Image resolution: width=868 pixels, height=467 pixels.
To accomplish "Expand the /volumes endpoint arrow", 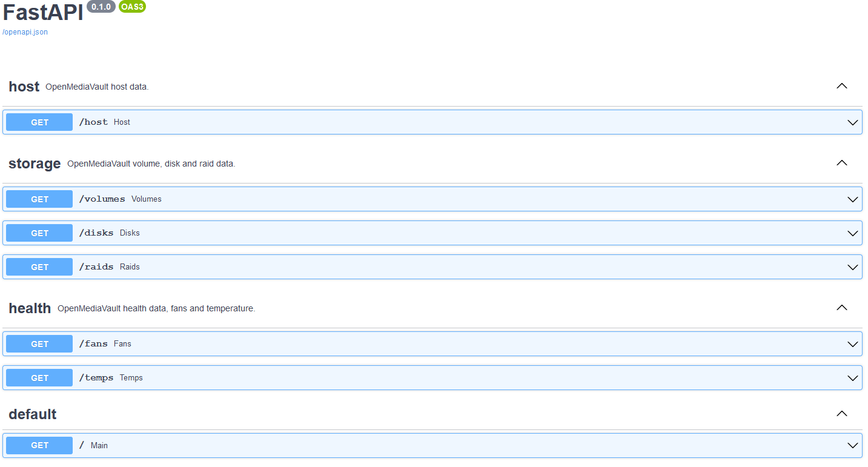I will [x=853, y=199].
